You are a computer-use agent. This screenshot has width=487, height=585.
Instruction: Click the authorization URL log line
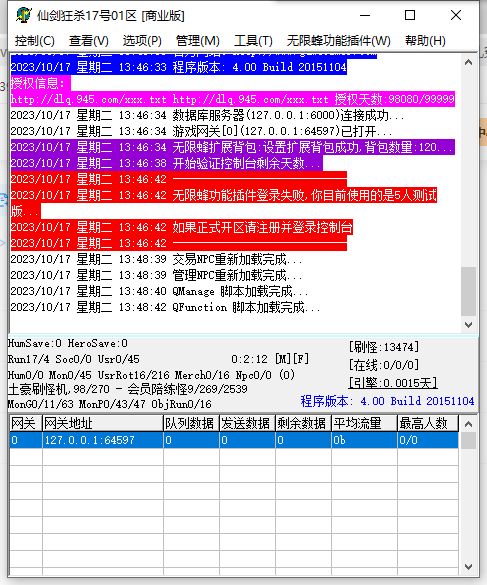click(232, 99)
